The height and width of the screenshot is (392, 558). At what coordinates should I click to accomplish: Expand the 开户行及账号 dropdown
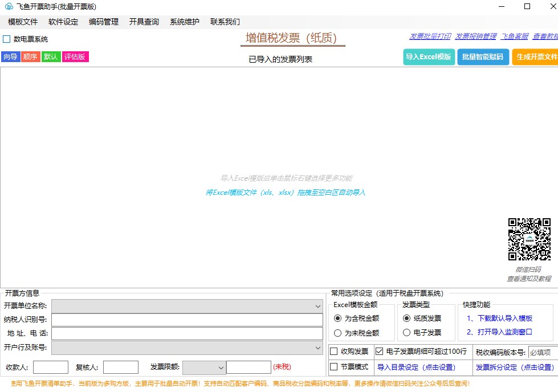coord(317,348)
